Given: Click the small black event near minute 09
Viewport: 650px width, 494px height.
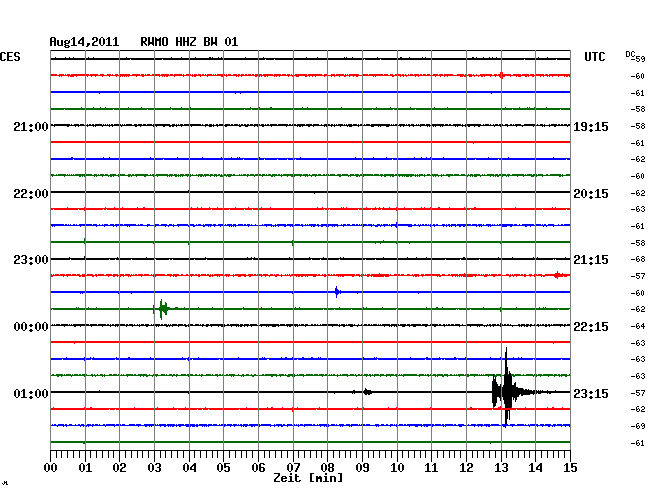Looking at the screenshot, I should coord(367,392).
